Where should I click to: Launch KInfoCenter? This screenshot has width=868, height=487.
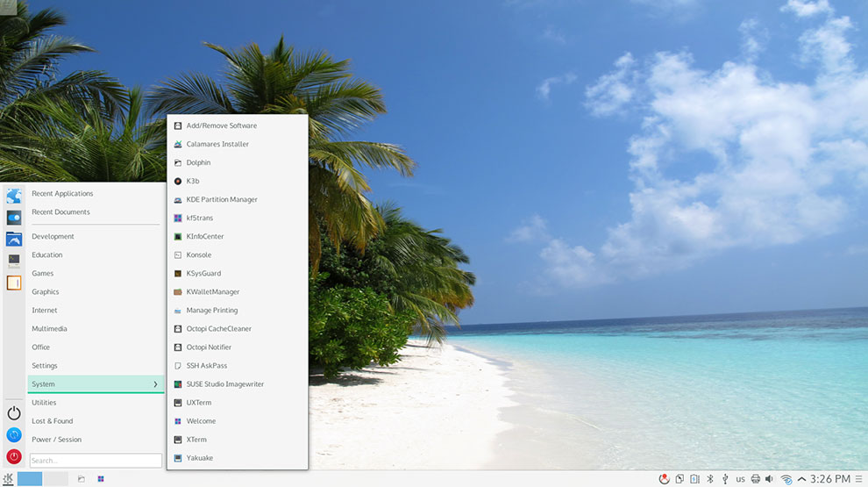tap(238, 236)
